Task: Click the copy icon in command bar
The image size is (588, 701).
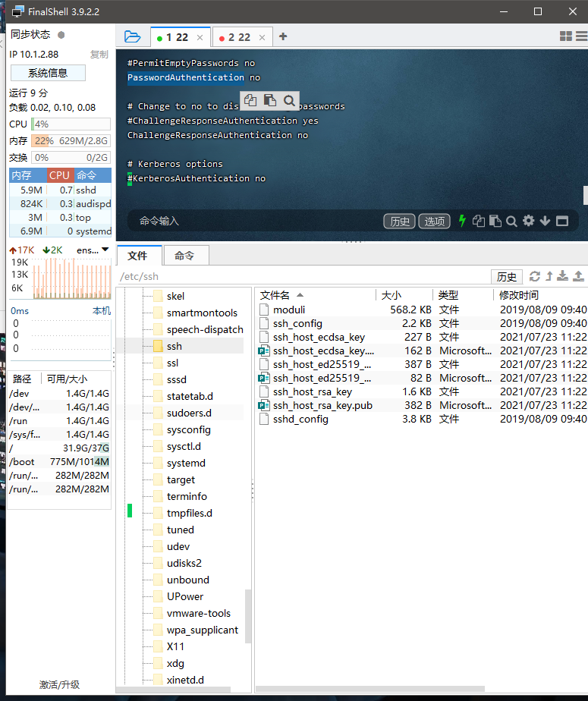Action: tap(479, 221)
